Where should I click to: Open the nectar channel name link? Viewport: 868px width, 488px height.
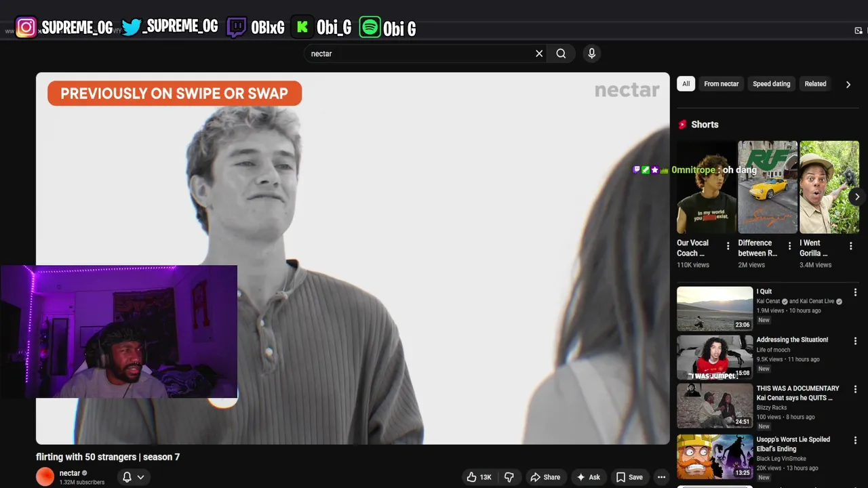point(70,473)
